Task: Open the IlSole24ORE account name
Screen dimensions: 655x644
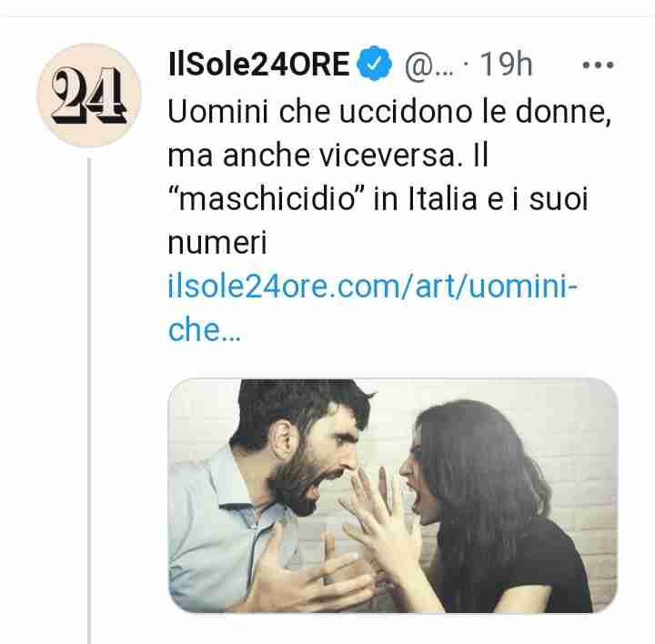Action: [258, 64]
